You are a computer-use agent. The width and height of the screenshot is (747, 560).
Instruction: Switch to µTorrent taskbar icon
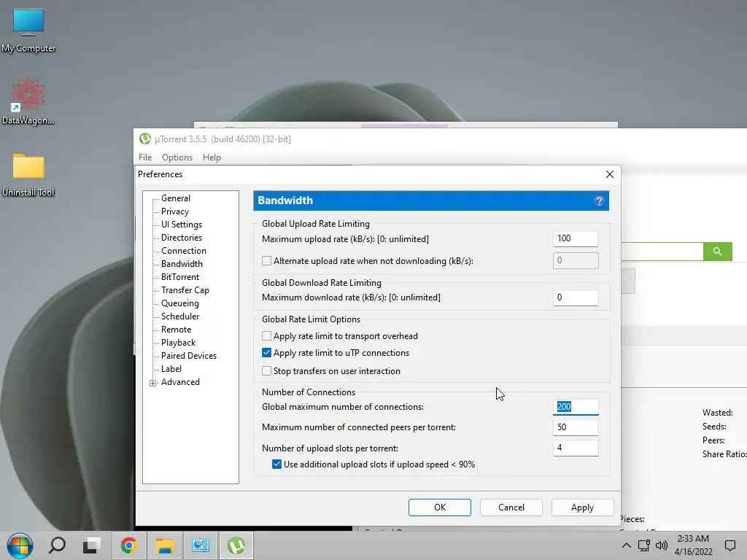click(x=236, y=545)
